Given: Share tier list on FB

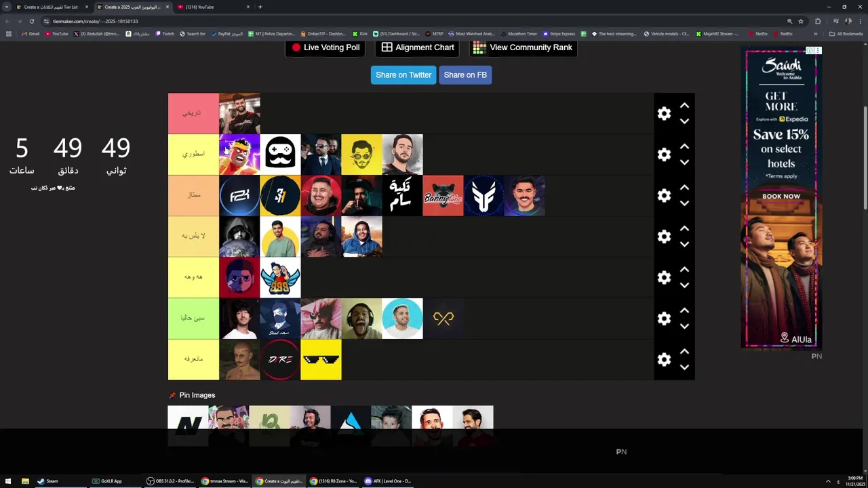Looking at the screenshot, I should 465,75.
